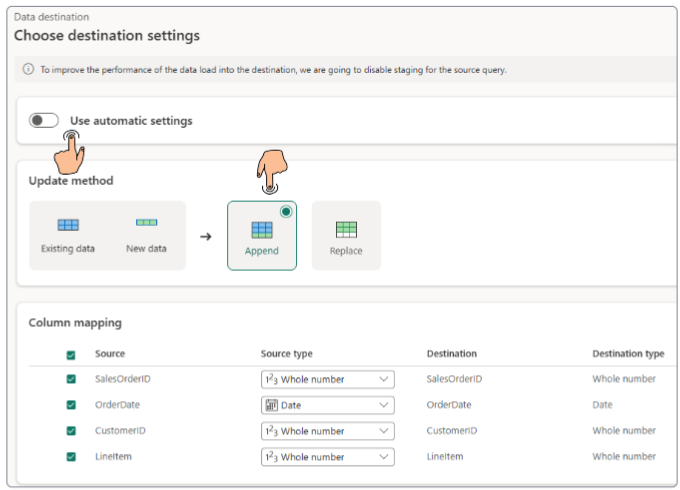
Task: Uncheck the SalesOrderID column checkbox
Action: (x=71, y=380)
